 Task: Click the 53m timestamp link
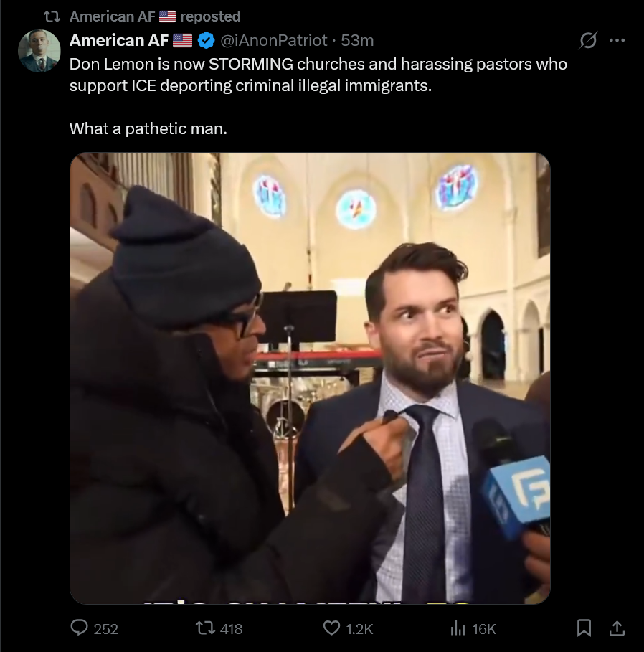357,40
